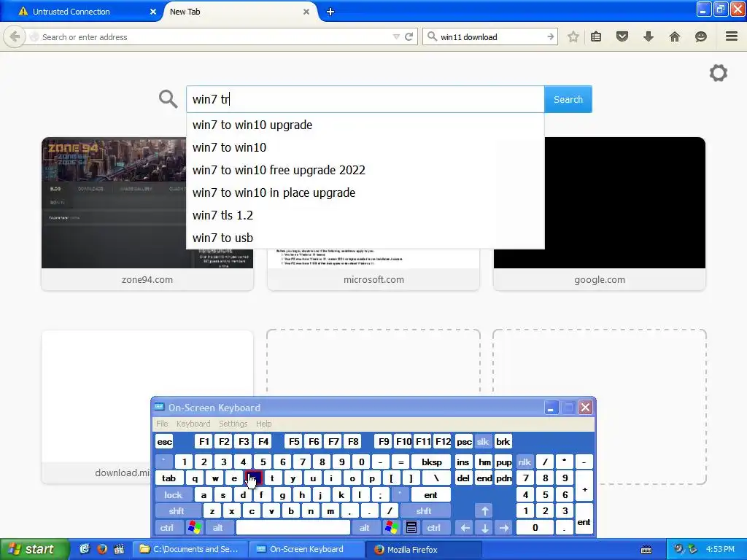Click the left Windows logo key

pyautogui.click(x=194, y=528)
